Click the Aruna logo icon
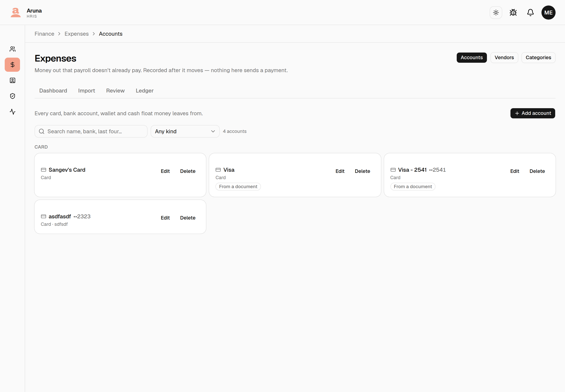 point(15,13)
